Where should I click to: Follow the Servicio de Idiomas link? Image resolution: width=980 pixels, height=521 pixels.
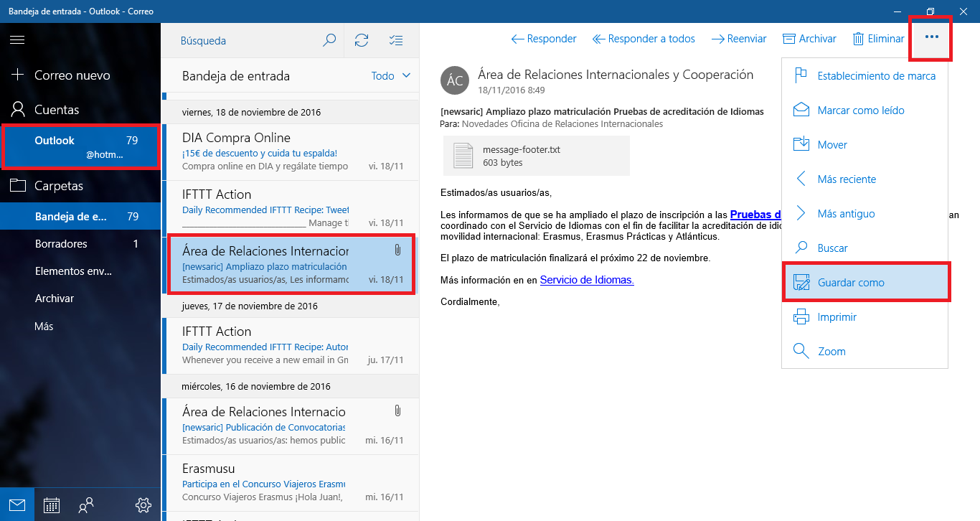[587, 280]
